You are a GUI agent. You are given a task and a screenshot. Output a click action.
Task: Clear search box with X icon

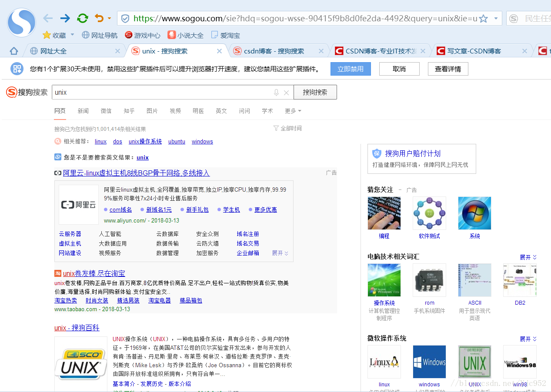(286, 93)
